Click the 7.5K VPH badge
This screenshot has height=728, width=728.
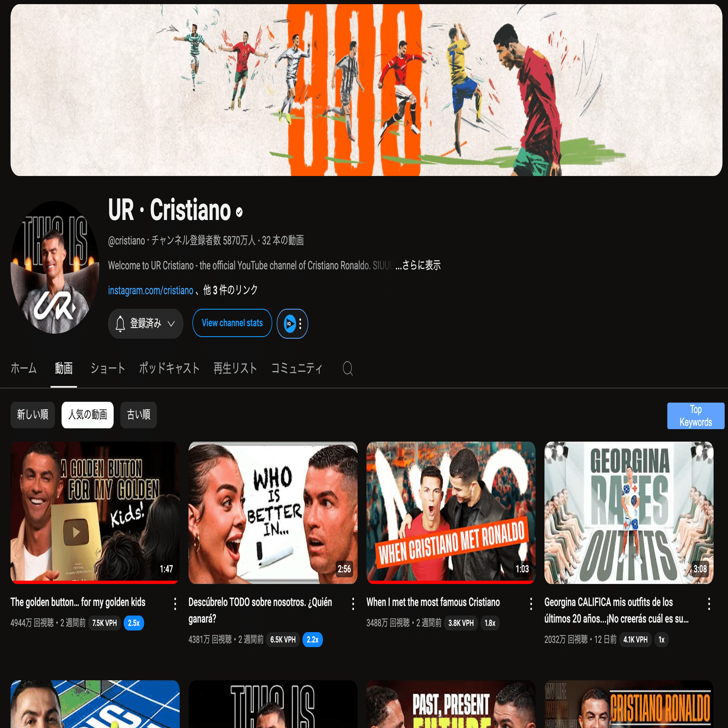(x=105, y=623)
